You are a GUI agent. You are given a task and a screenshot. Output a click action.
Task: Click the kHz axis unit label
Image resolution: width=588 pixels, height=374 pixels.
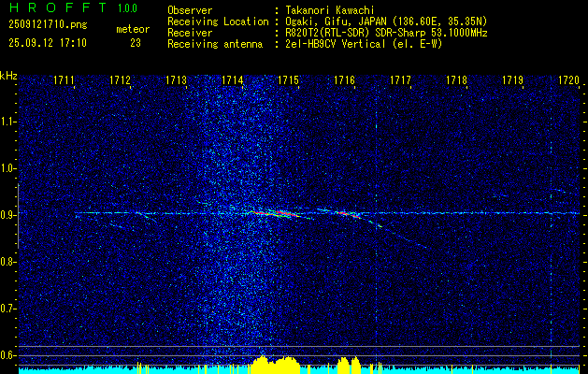pyautogui.click(x=8, y=76)
